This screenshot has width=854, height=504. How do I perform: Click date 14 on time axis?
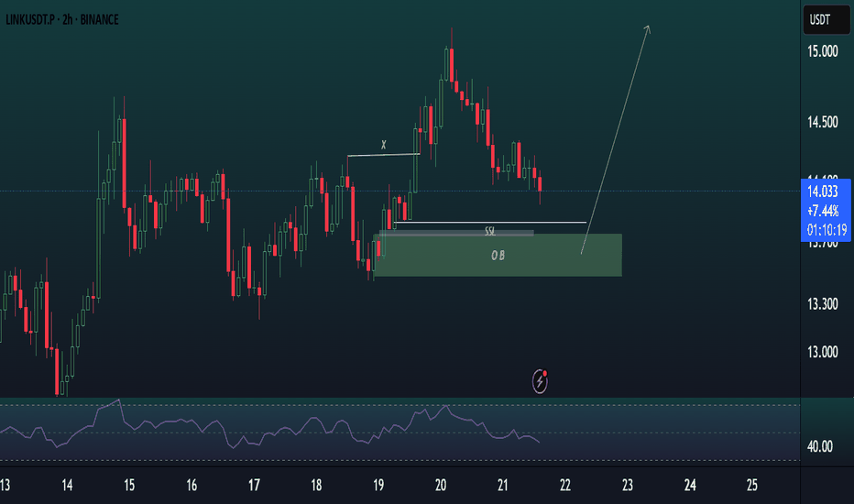tap(67, 485)
